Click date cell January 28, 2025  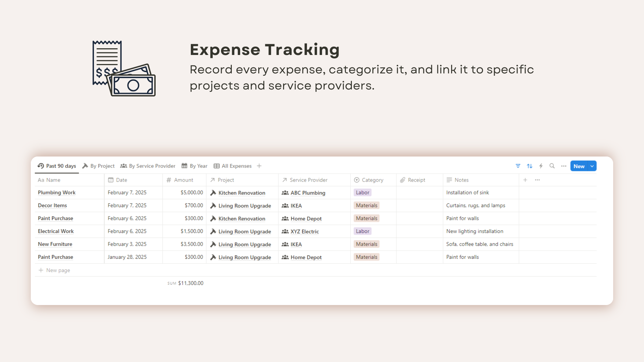click(x=133, y=257)
